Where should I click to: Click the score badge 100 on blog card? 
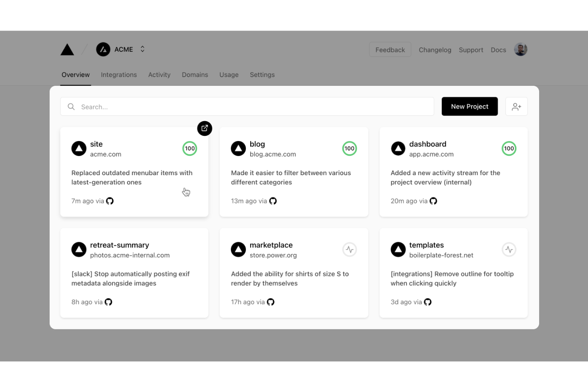pyautogui.click(x=349, y=148)
